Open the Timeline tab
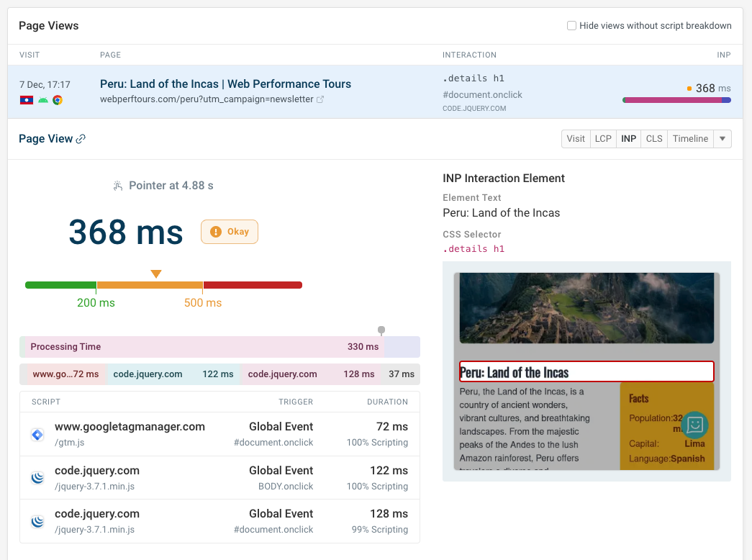 click(690, 139)
